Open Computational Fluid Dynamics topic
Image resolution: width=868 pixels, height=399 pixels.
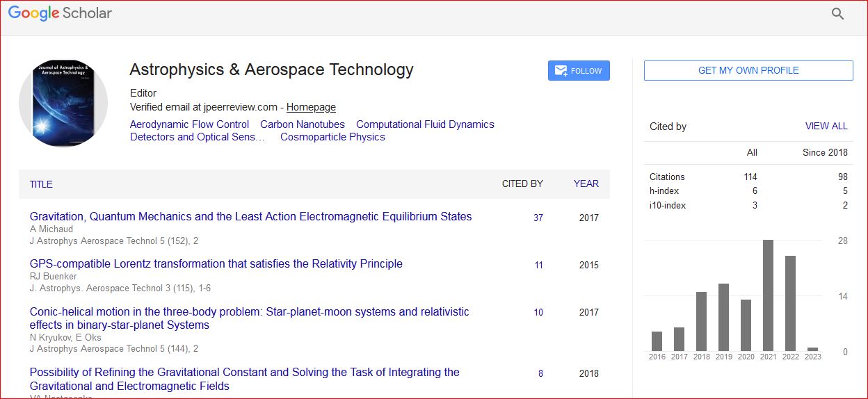coord(425,124)
